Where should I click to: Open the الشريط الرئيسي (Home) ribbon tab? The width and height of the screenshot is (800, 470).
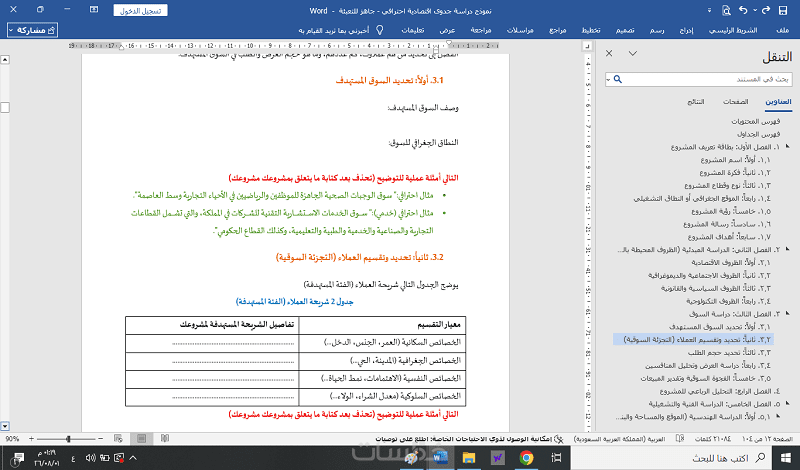[733, 30]
